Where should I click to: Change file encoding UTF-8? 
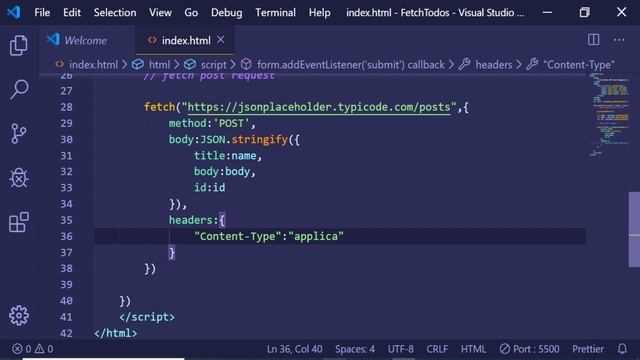pyautogui.click(x=400, y=349)
